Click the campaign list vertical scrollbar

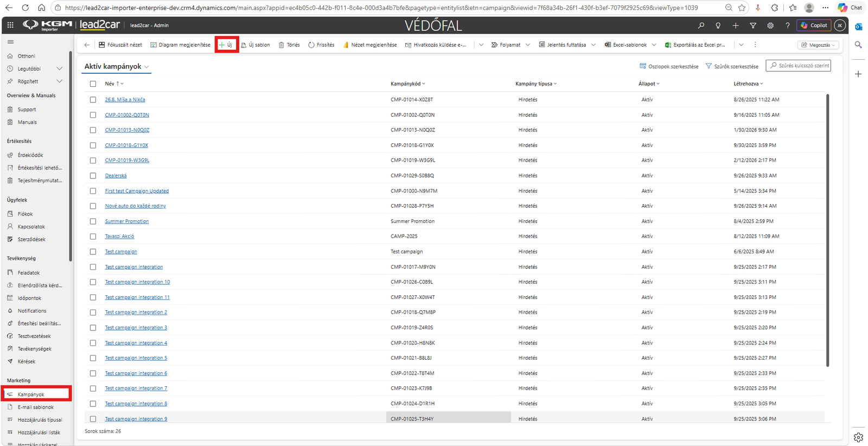(x=828, y=231)
